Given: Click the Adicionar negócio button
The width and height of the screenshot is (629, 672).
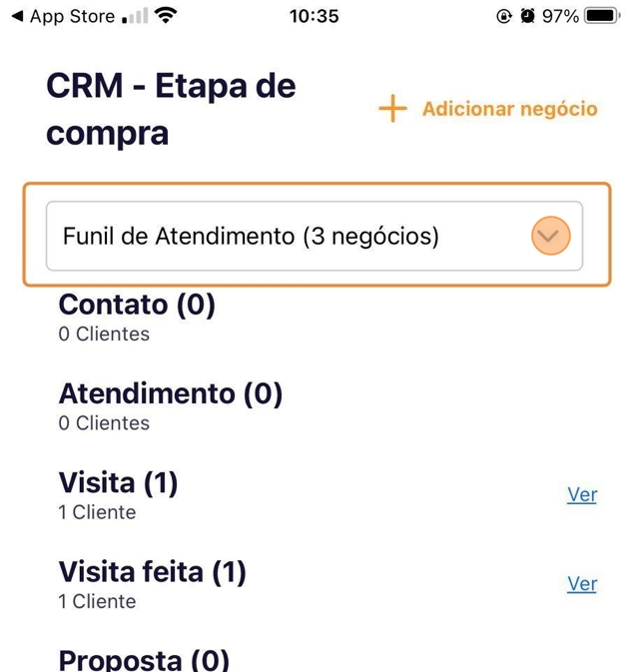Looking at the screenshot, I should point(509,109).
